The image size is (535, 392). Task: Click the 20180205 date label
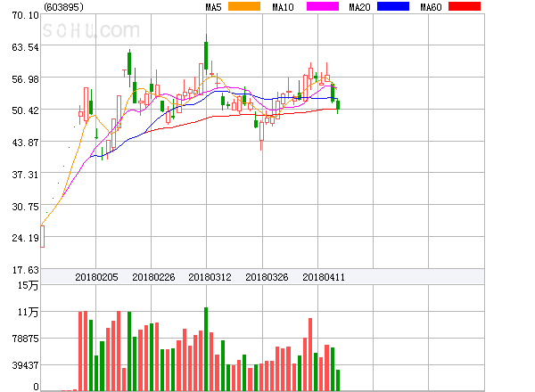point(96,277)
